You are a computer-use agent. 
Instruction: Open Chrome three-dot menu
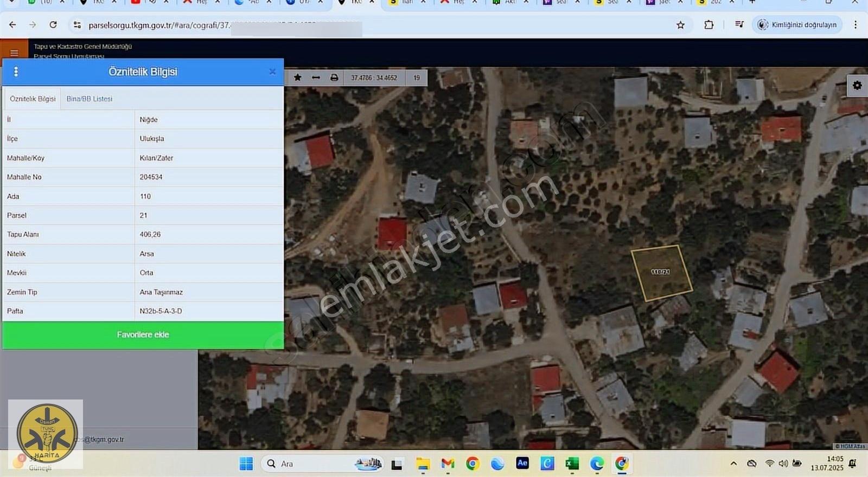click(x=856, y=25)
